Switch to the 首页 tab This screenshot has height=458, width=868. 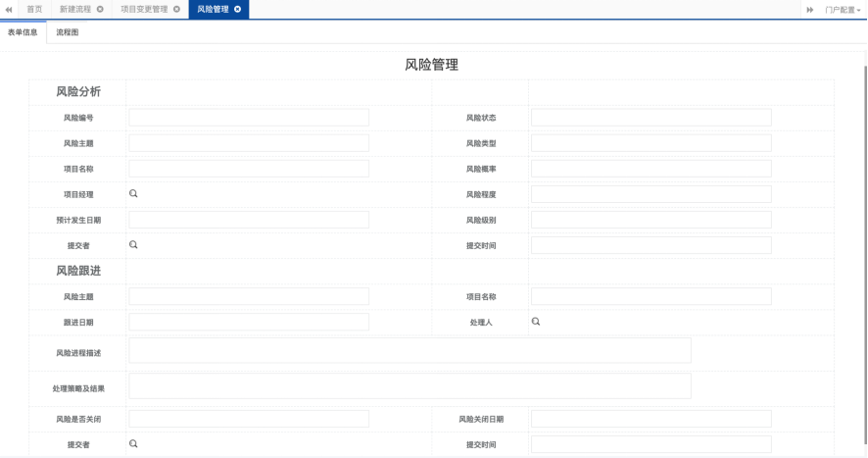[x=34, y=9]
